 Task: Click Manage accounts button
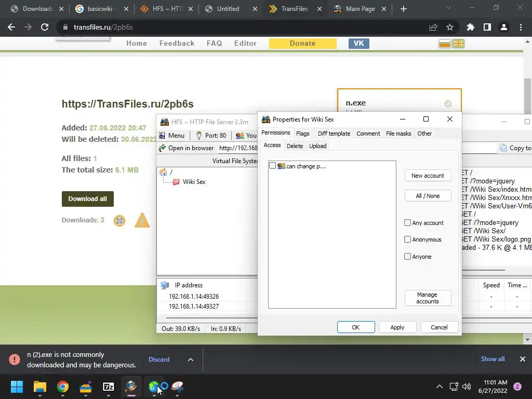coord(428,298)
